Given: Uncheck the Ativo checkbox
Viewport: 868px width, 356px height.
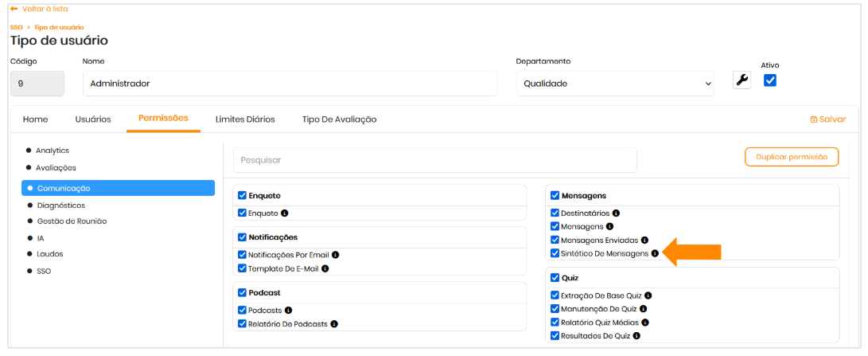Looking at the screenshot, I should [x=769, y=80].
